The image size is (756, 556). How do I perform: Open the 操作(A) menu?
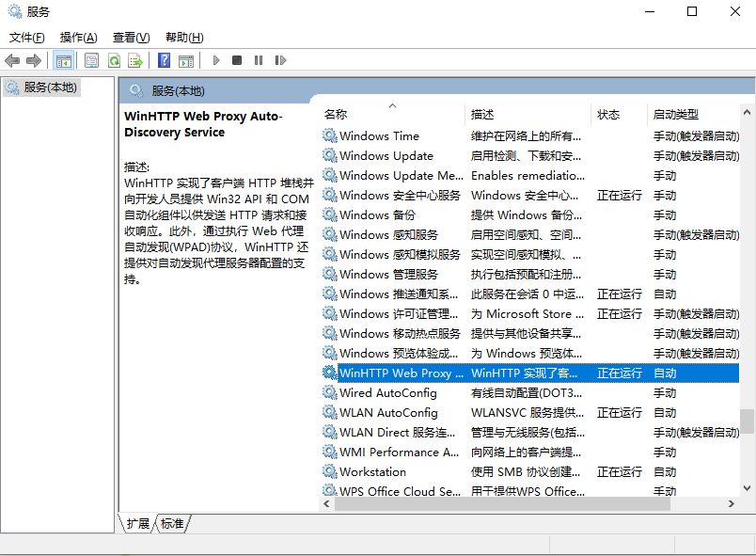click(x=79, y=38)
